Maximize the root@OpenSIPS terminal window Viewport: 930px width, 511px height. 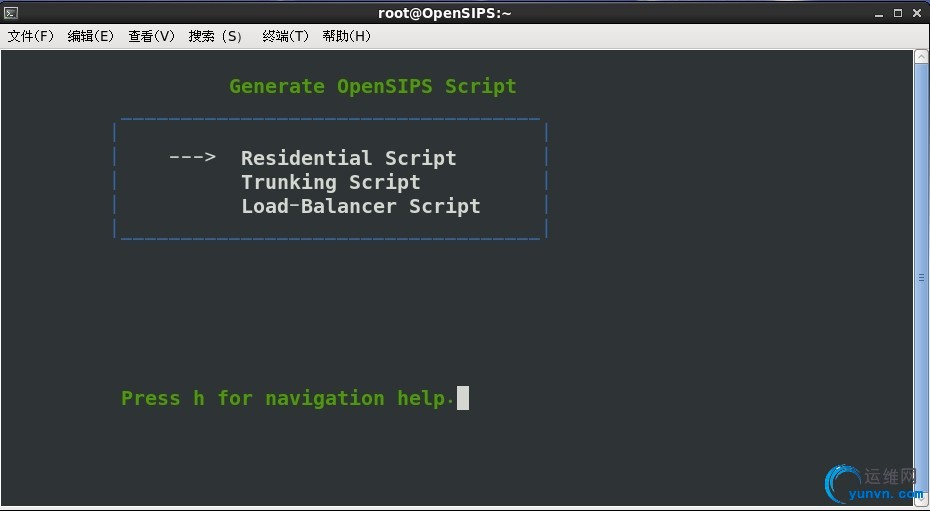click(x=898, y=12)
